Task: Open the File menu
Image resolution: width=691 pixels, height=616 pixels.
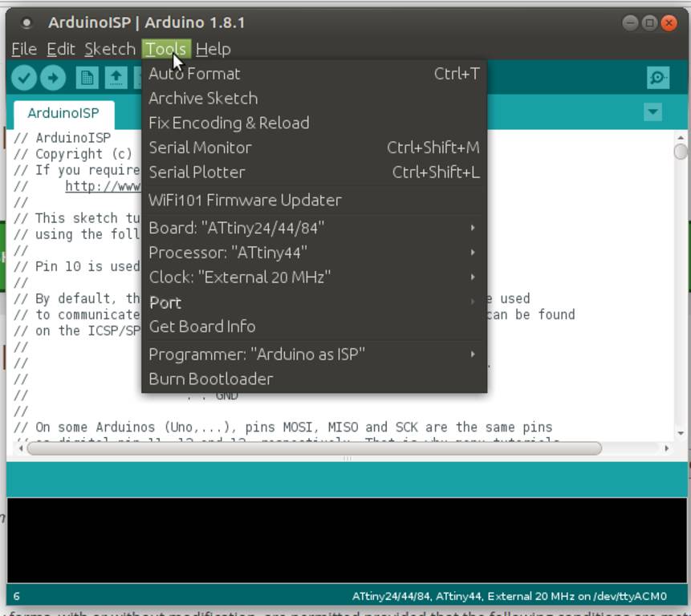Action: [x=24, y=49]
